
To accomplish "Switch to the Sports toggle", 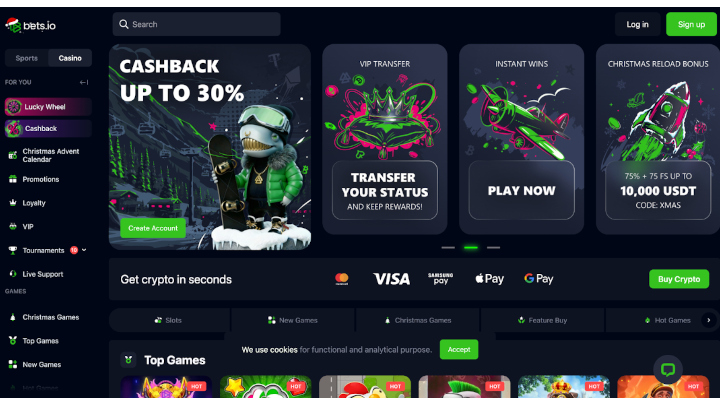I will [27, 58].
